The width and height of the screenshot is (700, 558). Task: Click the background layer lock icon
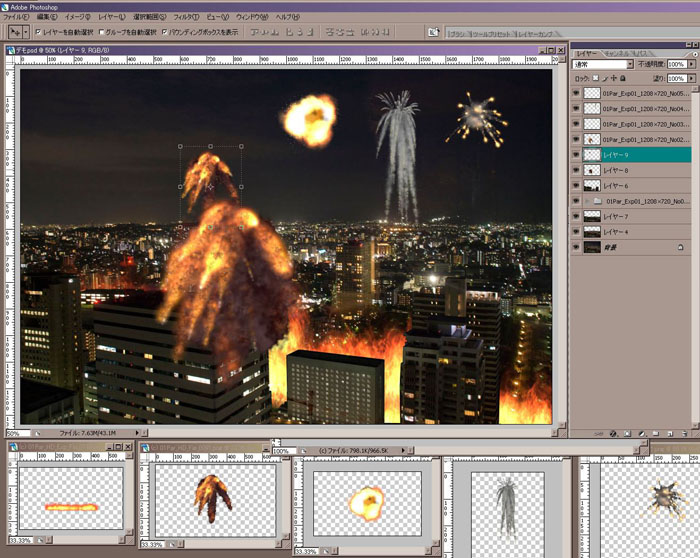point(680,247)
